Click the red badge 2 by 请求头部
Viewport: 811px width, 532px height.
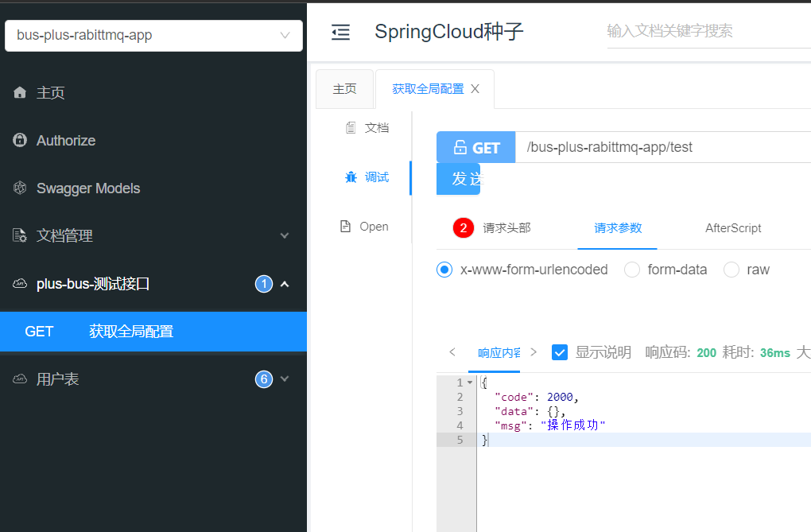(x=464, y=227)
